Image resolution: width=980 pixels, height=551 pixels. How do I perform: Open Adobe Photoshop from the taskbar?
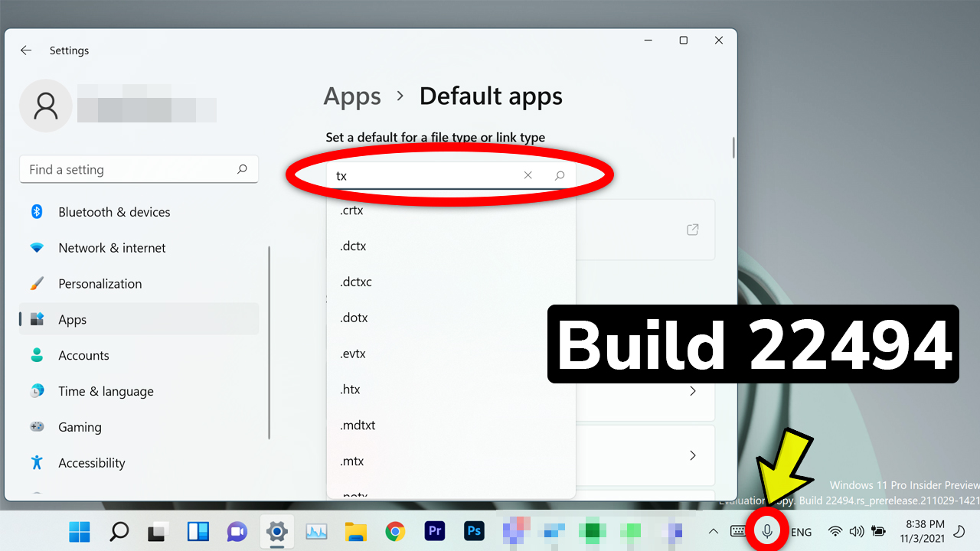click(474, 531)
